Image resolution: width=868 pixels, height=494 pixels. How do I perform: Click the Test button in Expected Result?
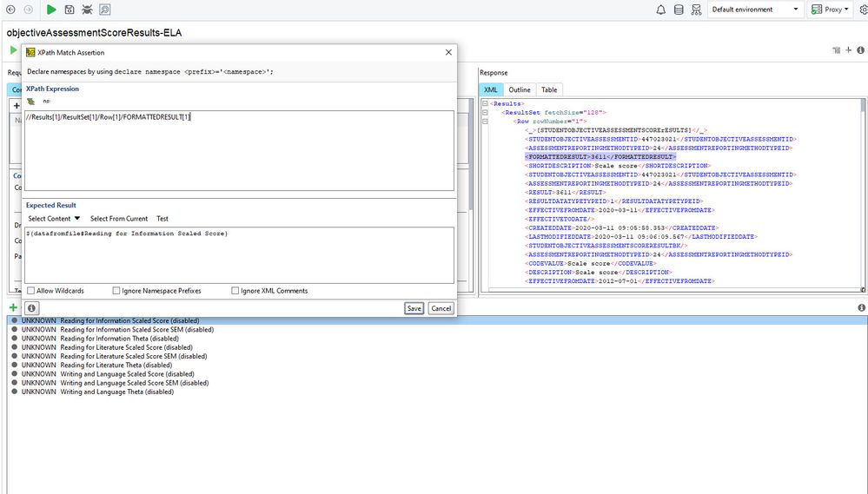(x=162, y=219)
